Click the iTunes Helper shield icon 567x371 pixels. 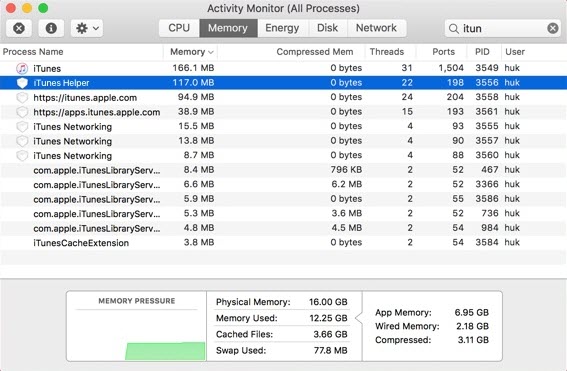[x=22, y=83]
